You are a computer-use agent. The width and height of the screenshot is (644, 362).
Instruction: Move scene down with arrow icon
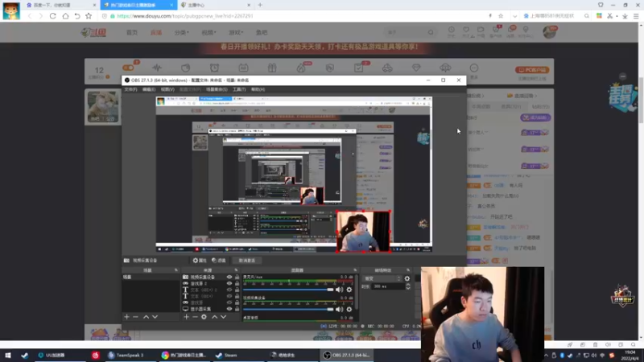click(155, 317)
